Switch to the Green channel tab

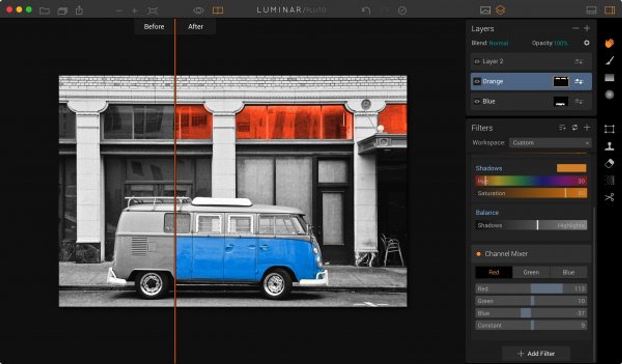[531, 272]
